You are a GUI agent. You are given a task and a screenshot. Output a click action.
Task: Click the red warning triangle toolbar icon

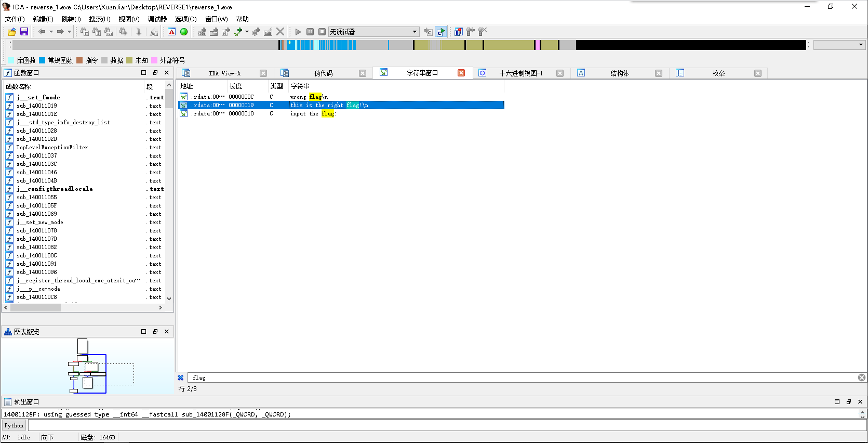point(172,32)
